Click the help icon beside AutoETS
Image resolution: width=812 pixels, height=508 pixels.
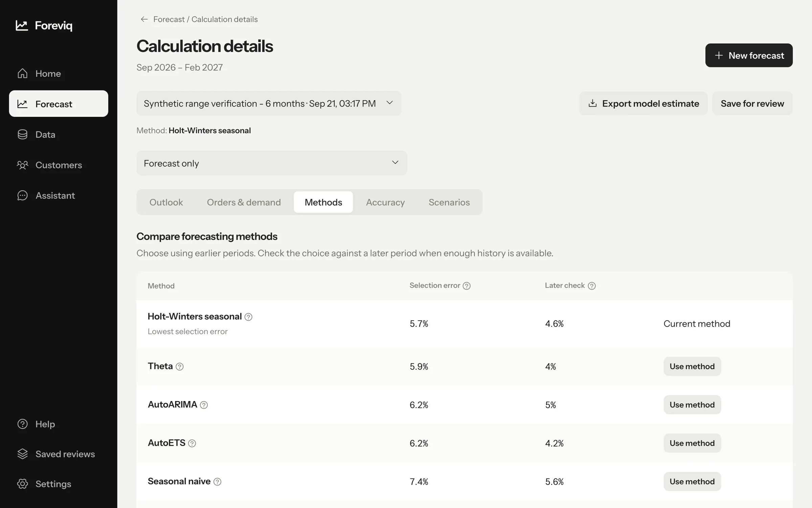[192, 443]
